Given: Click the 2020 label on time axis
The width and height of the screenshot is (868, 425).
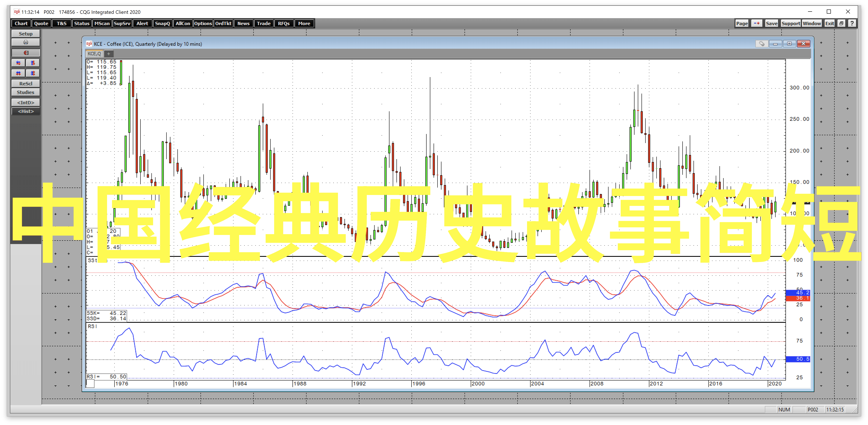Looking at the screenshot, I should pos(775,384).
